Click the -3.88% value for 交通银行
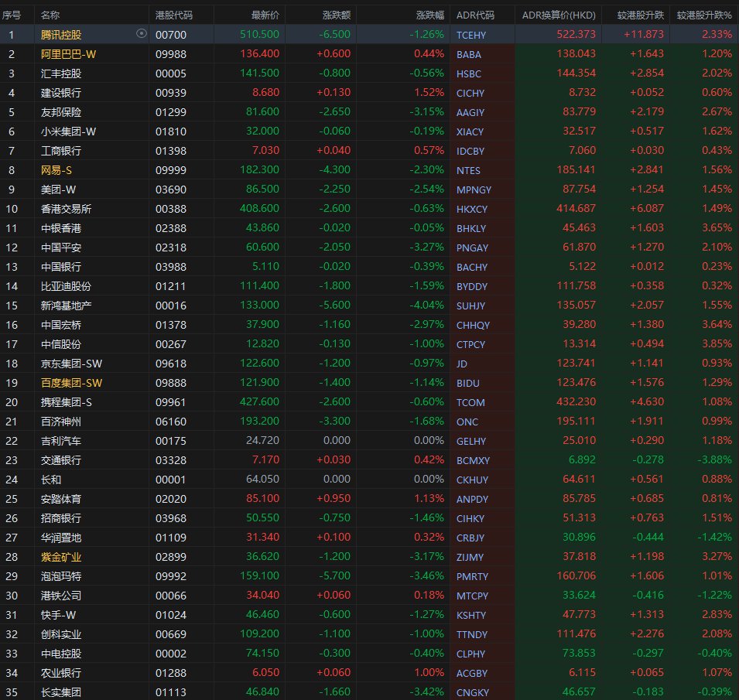Image resolution: width=739 pixels, height=700 pixels. (714, 459)
